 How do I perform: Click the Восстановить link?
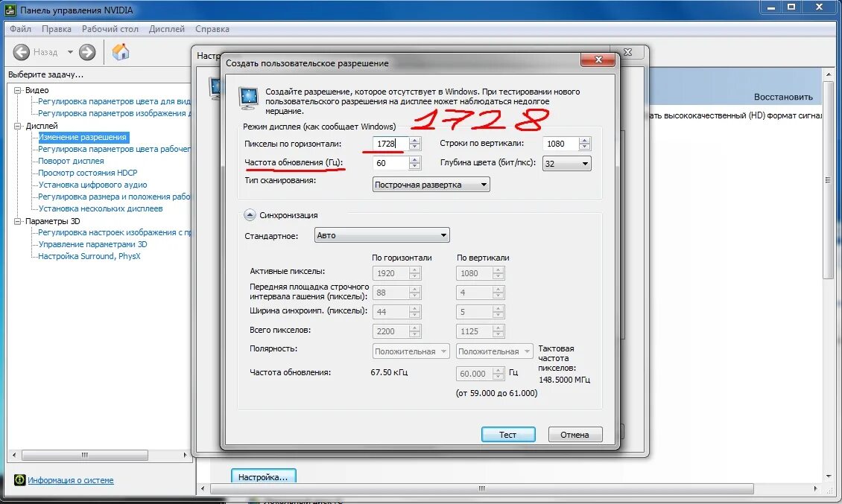click(783, 97)
